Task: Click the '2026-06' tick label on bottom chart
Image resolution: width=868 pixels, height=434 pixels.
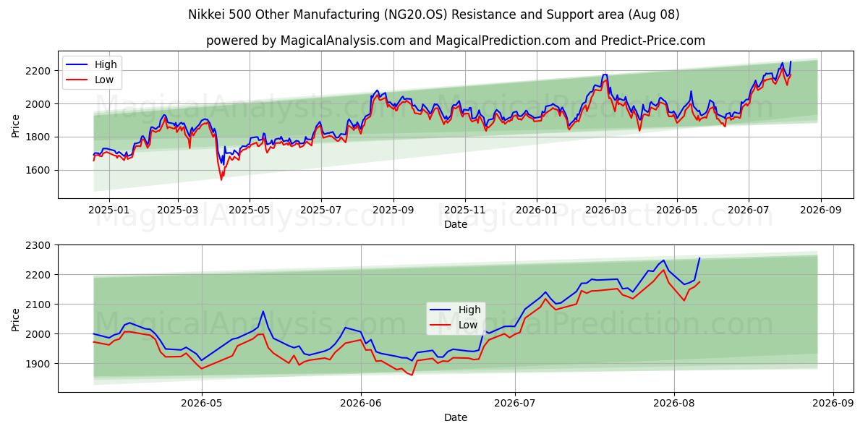Action: click(361, 404)
